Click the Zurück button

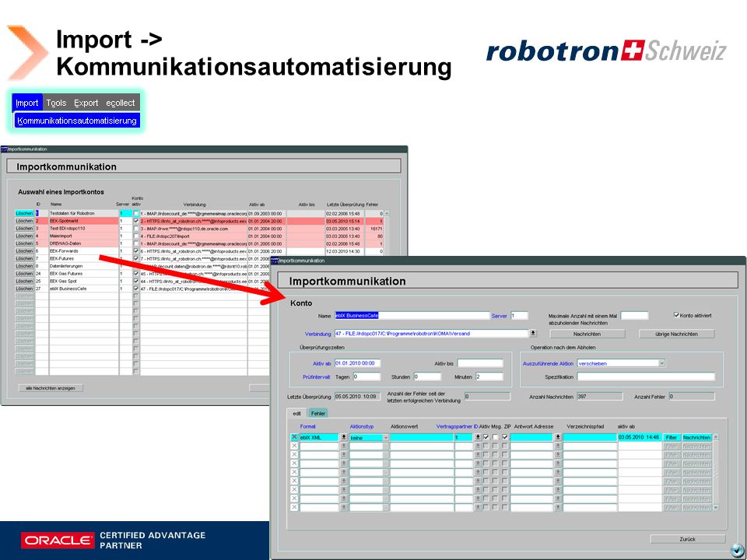pyautogui.click(x=687, y=539)
